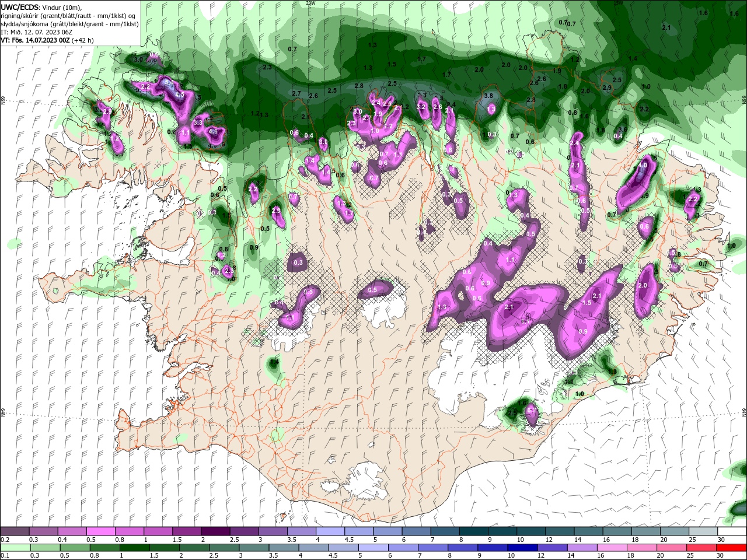Image resolution: width=747 pixels, height=560 pixels.
Task: Select the white swatch ending the snow colour scale
Action: pos(732,531)
